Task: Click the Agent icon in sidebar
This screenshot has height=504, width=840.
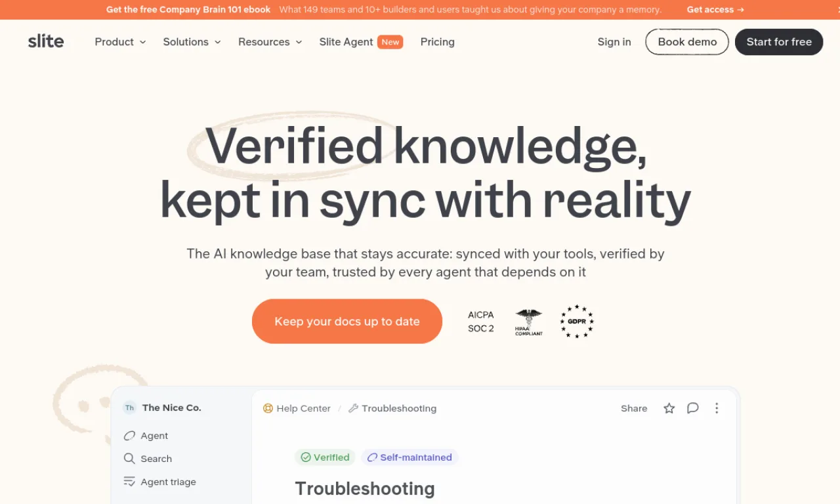Action: [x=129, y=436]
